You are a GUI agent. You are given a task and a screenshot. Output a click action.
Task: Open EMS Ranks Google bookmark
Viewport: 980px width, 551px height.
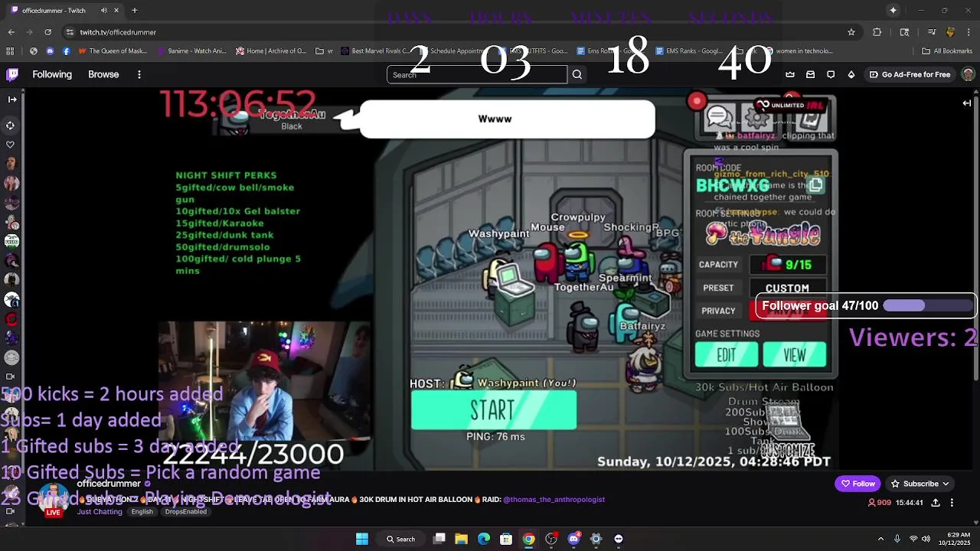click(x=688, y=51)
